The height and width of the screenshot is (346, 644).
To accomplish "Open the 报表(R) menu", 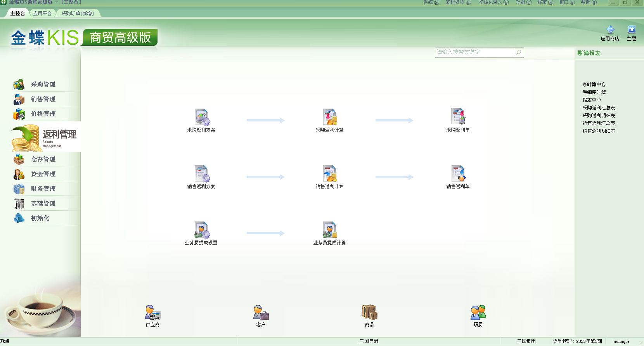I will pyautogui.click(x=545, y=2).
